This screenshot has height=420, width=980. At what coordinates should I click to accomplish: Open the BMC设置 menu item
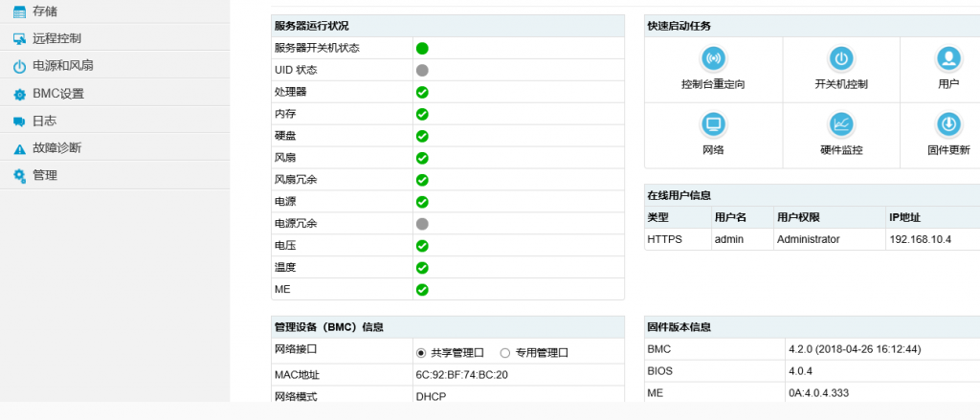[58, 94]
